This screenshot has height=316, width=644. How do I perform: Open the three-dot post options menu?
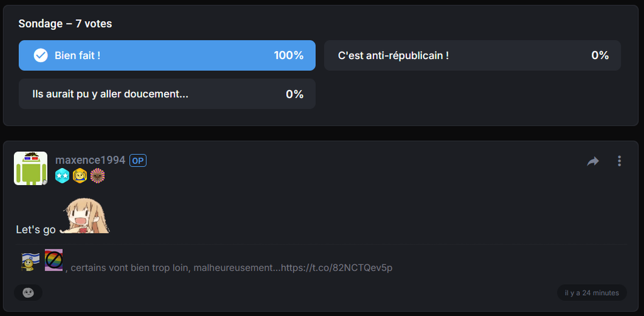coord(619,161)
